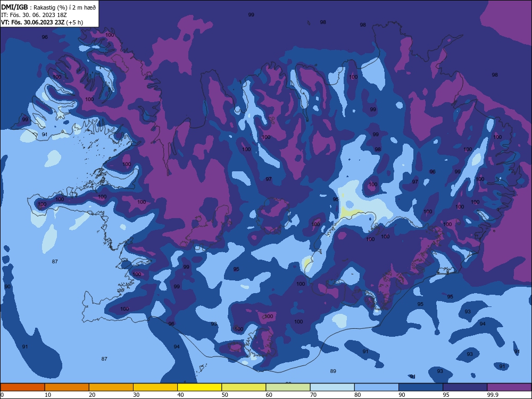Click the legend tick label '60'

[x=269, y=395]
